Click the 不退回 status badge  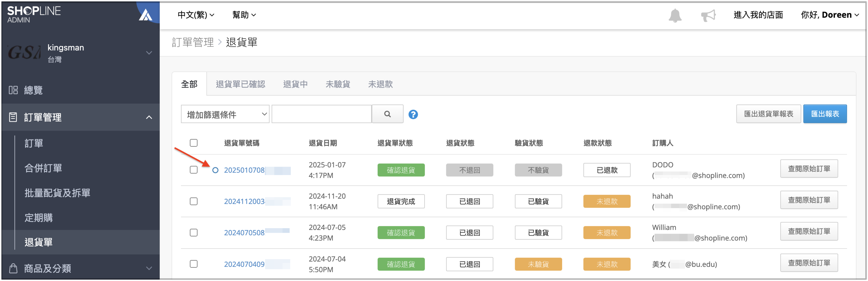point(470,170)
